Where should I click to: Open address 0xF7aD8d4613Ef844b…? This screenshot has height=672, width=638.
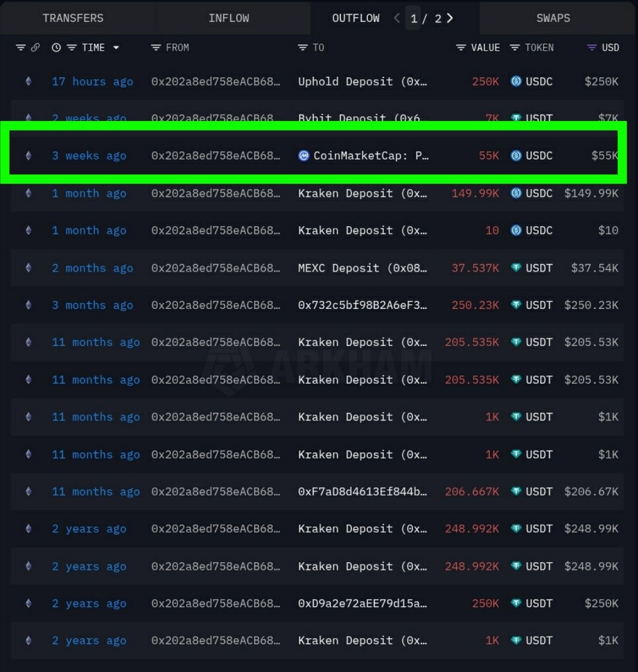(363, 491)
